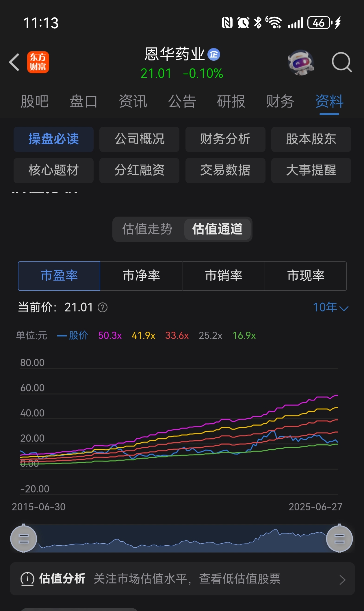Open 股本股东 section
This screenshot has height=611, width=364.
point(311,139)
